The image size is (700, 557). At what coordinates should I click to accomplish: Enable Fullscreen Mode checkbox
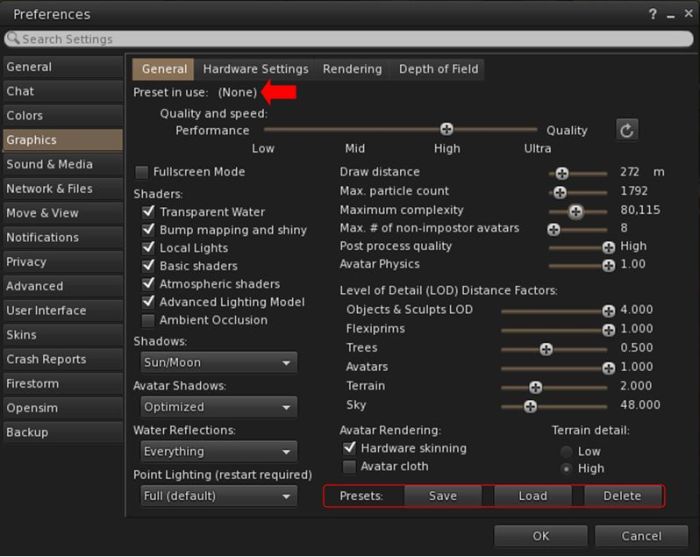pyautogui.click(x=142, y=172)
